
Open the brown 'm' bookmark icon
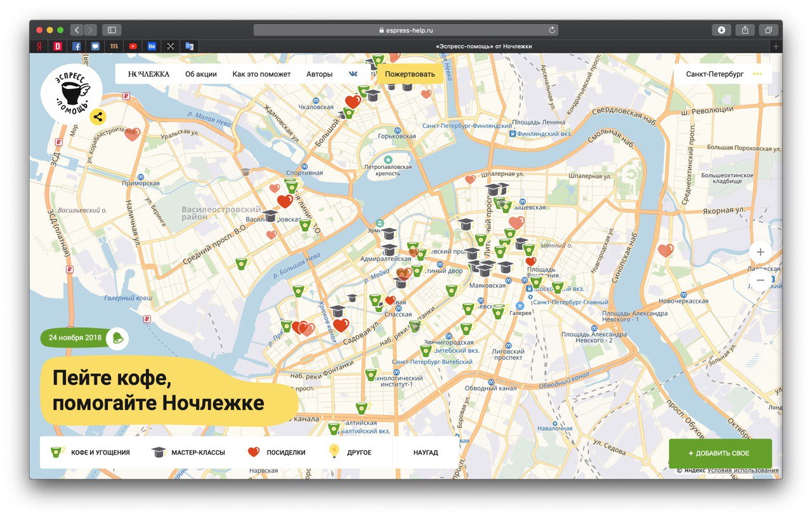point(114,46)
